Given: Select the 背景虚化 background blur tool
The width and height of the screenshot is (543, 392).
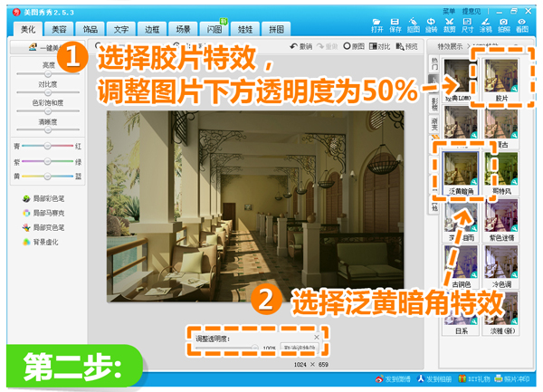Looking at the screenshot, I should pos(40,242).
